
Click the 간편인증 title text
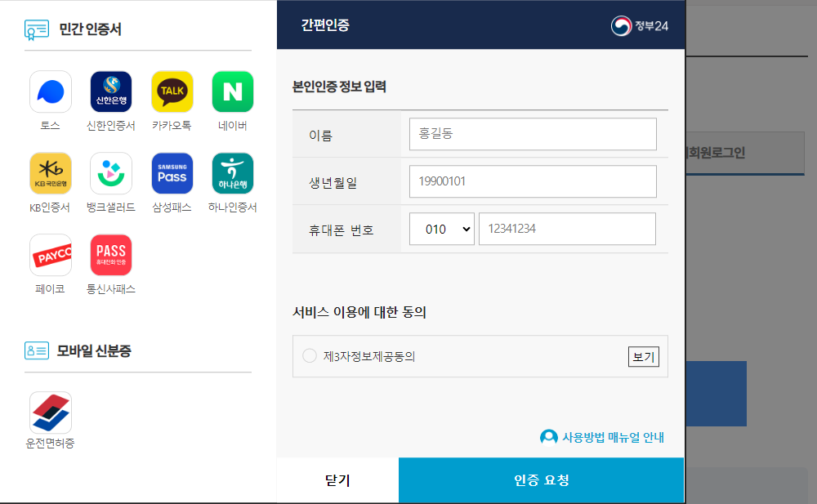tap(325, 25)
